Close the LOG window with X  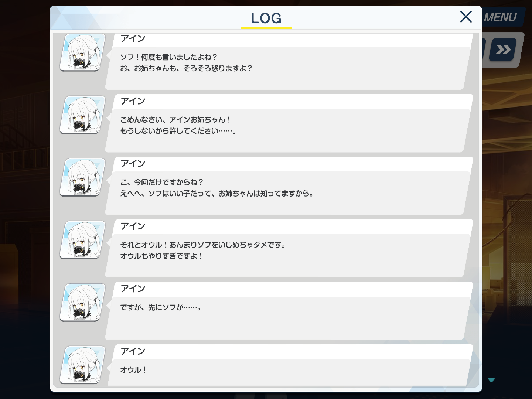[466, 17]
